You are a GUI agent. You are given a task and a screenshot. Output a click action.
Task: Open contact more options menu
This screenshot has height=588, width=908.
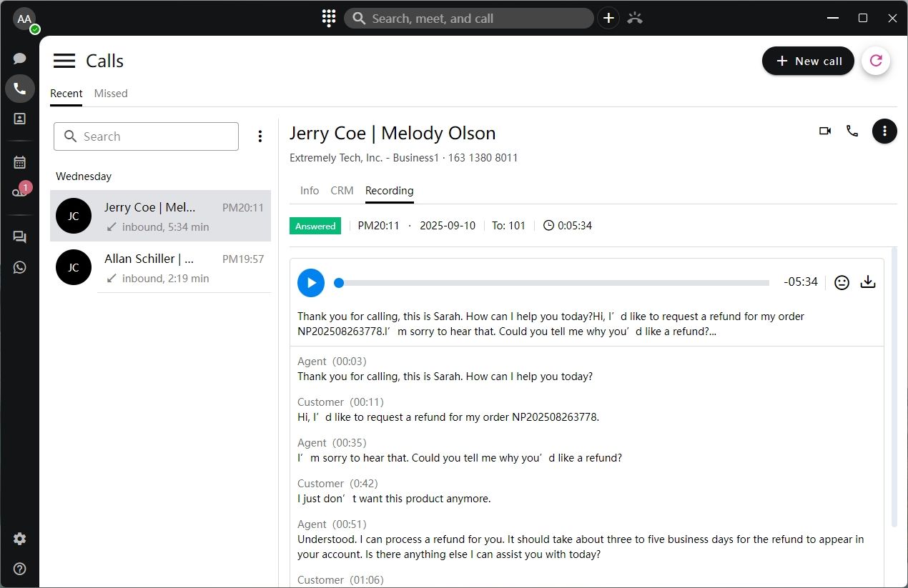tap(884, 131)
